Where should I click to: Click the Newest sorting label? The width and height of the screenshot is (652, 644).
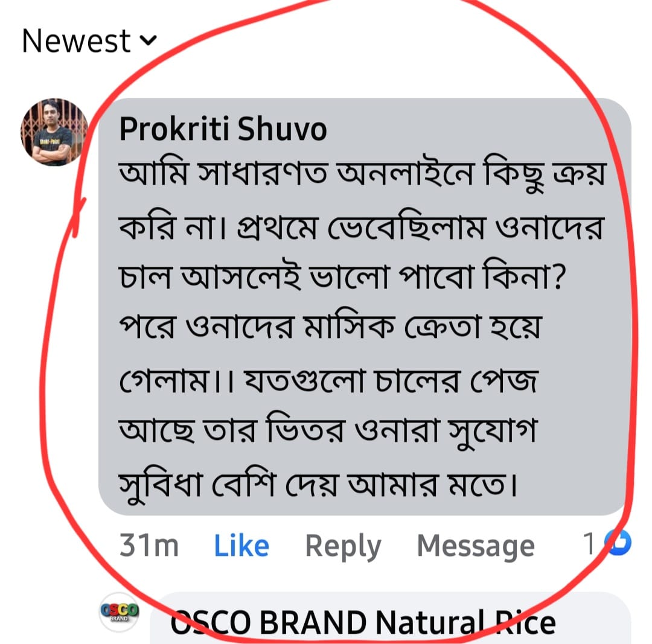(76, 41)
